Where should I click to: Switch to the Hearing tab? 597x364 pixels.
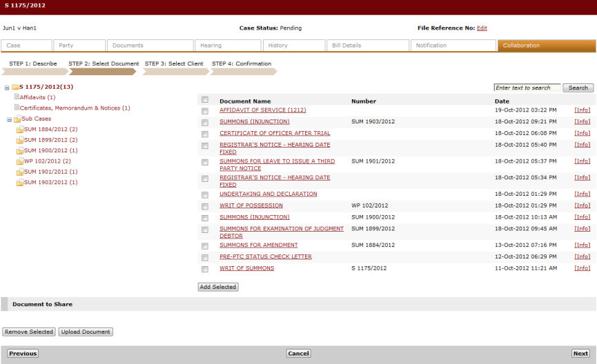click(x=226, y=45)
